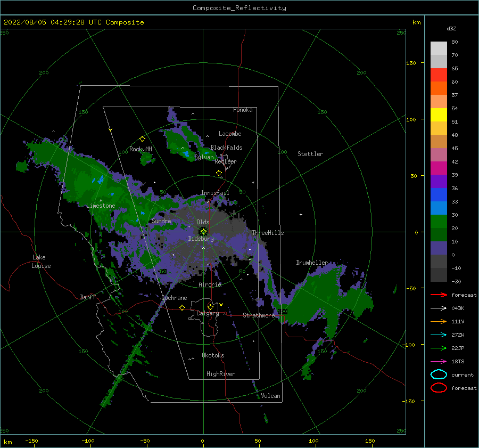Image resolution: width=479 pixels, height=448 pixels.
Task: Click the RedDeer city label
Action: [226, 161]
